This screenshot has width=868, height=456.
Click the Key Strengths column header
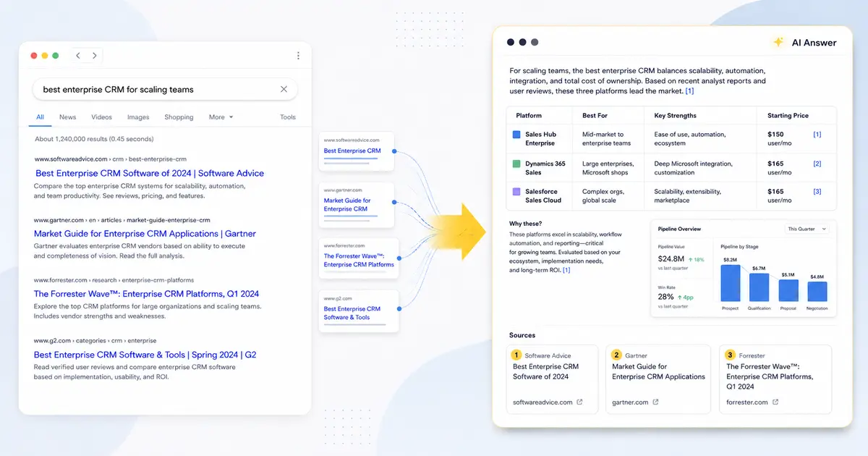[675, 116]
